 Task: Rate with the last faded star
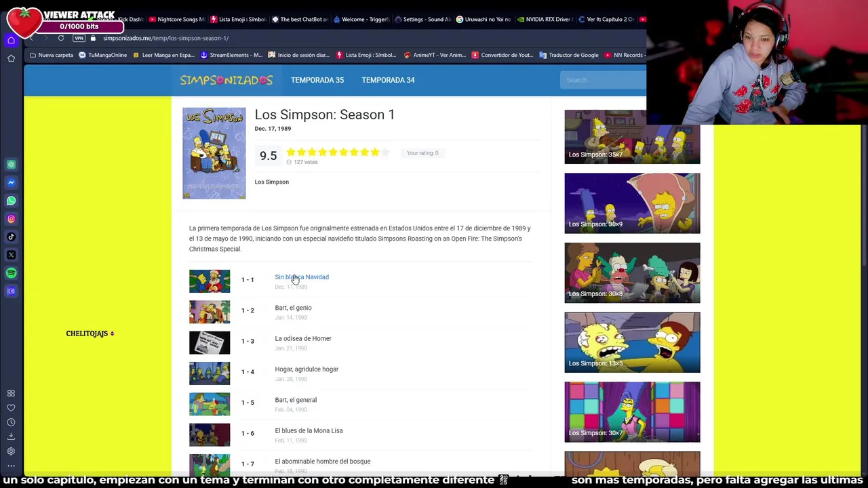click(x=385, y=152)
